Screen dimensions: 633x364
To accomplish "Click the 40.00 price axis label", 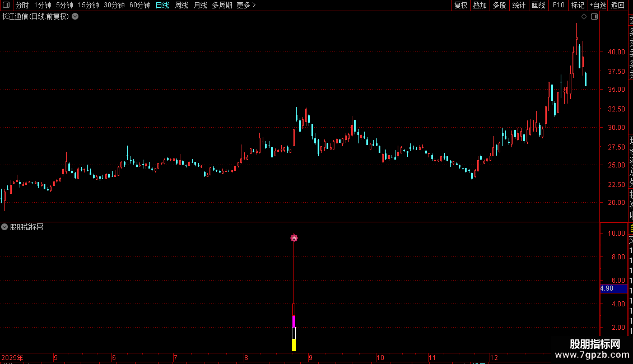I will coord(616,52).
